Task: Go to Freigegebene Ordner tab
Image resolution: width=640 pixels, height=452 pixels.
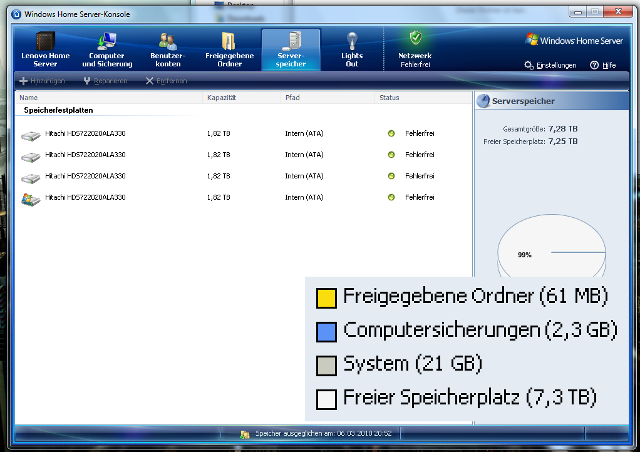Action: point(229,49)
